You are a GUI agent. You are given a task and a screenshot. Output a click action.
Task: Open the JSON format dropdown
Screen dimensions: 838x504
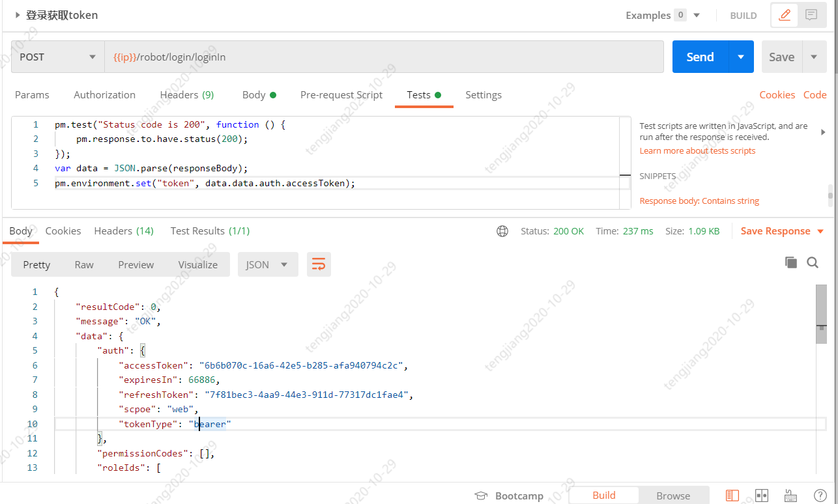tap(267, 264)
